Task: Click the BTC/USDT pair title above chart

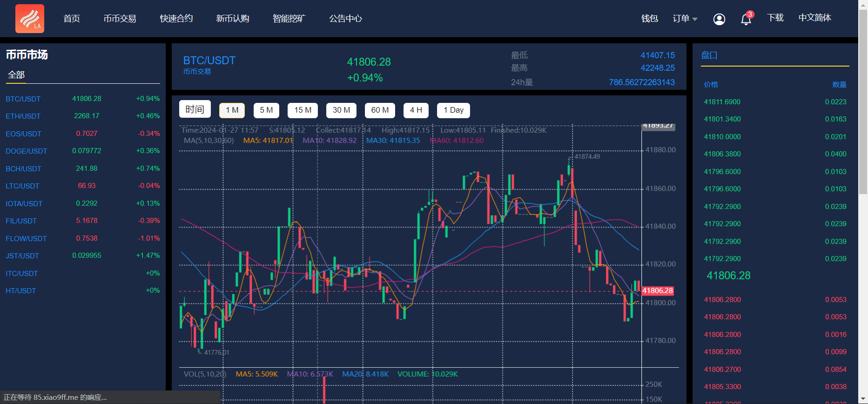Action: 209,61
